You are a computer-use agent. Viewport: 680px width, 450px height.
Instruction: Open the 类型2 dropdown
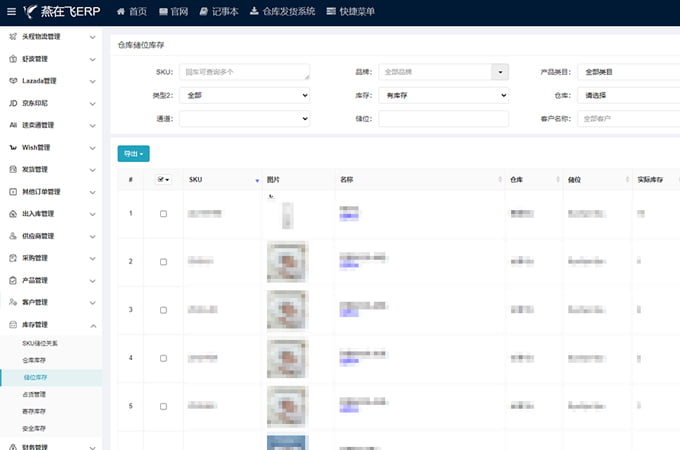245,95
